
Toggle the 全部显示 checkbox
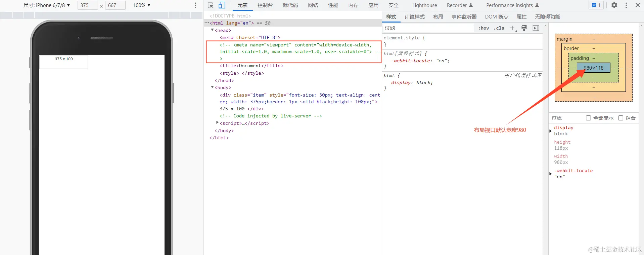click(588, 118)
